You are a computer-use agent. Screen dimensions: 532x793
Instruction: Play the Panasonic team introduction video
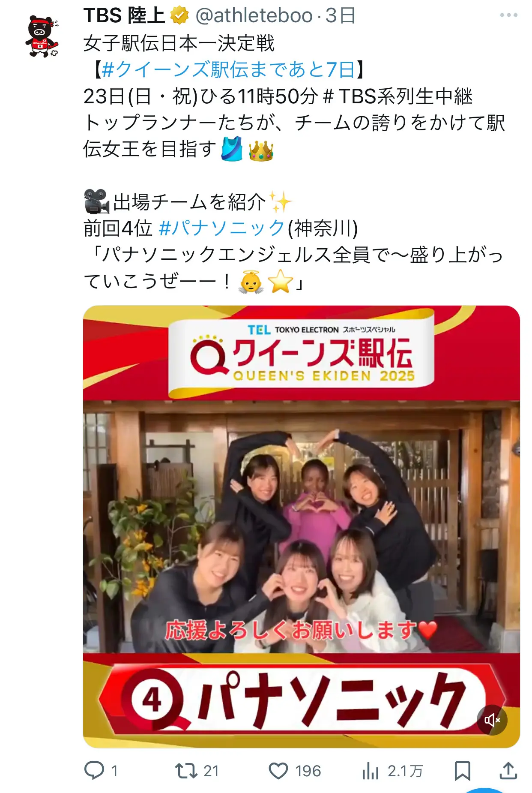(302, 527)
